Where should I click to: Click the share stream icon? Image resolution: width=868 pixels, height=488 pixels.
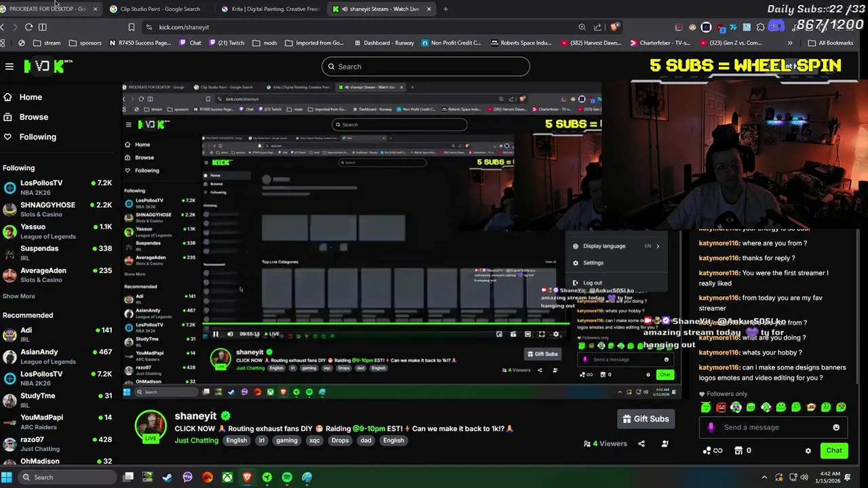[642, 444]
